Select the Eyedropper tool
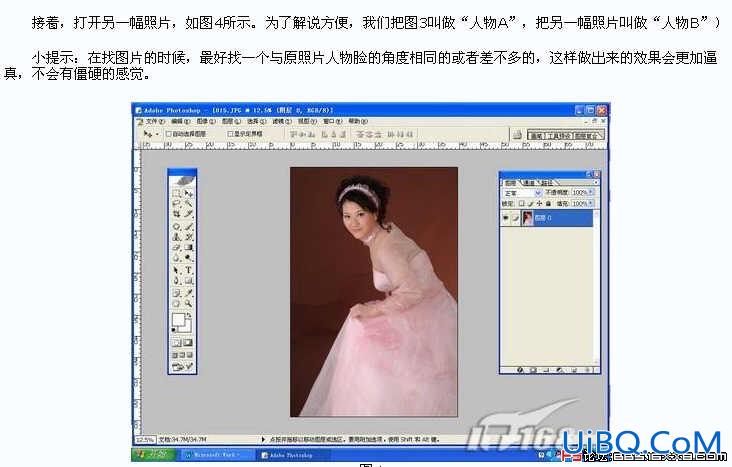732x467 pixels. coord(188,293)
